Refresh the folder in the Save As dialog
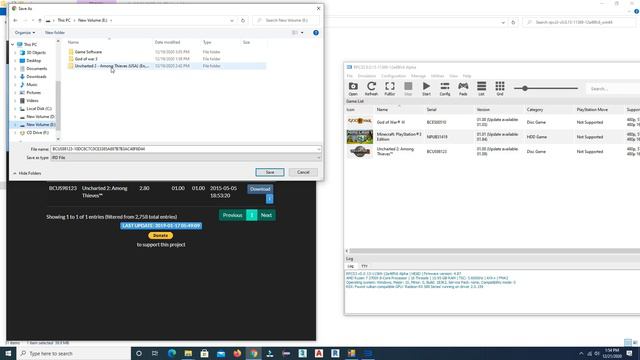 (243, 20)
